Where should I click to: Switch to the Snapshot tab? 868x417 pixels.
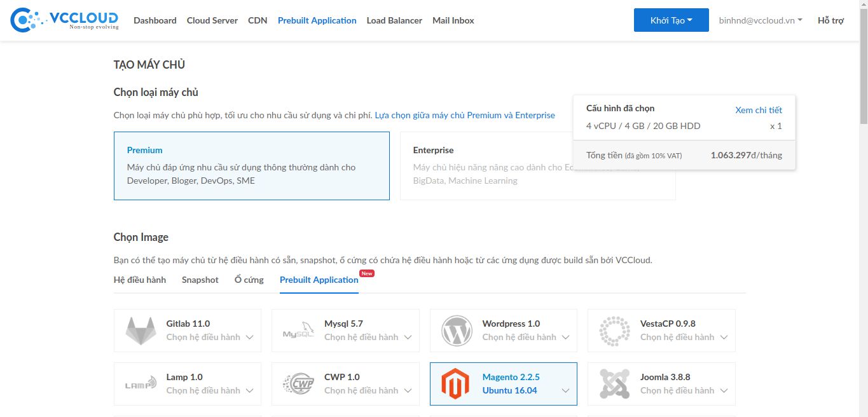click(x=200, y=280)
